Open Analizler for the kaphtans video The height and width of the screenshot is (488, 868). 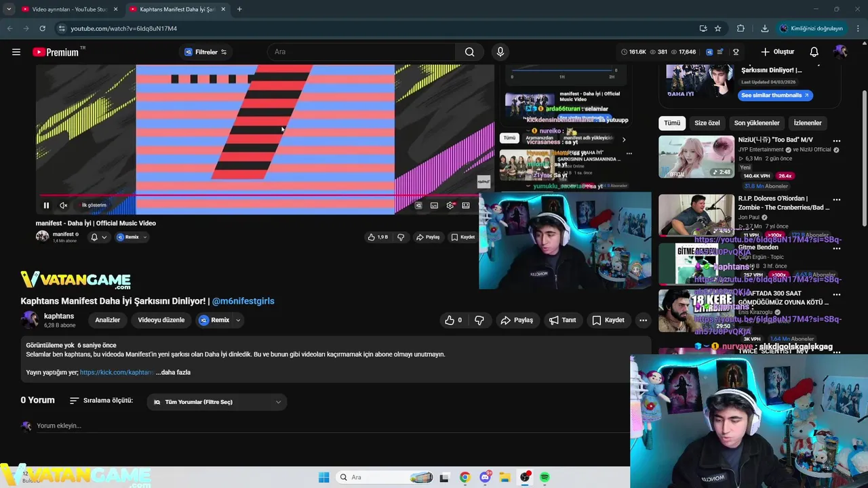107,320
